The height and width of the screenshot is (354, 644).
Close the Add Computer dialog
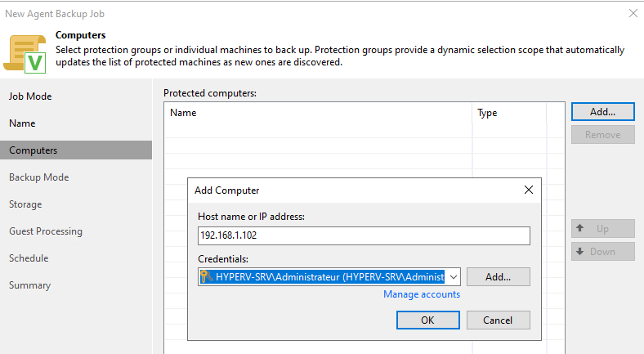point(529,190)
